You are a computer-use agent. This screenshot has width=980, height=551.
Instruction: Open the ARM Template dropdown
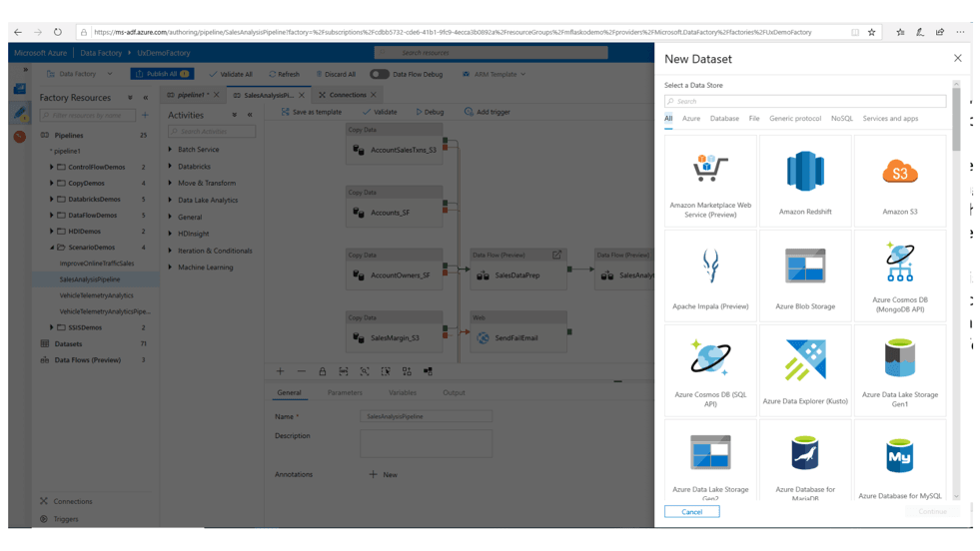[493, 74]
